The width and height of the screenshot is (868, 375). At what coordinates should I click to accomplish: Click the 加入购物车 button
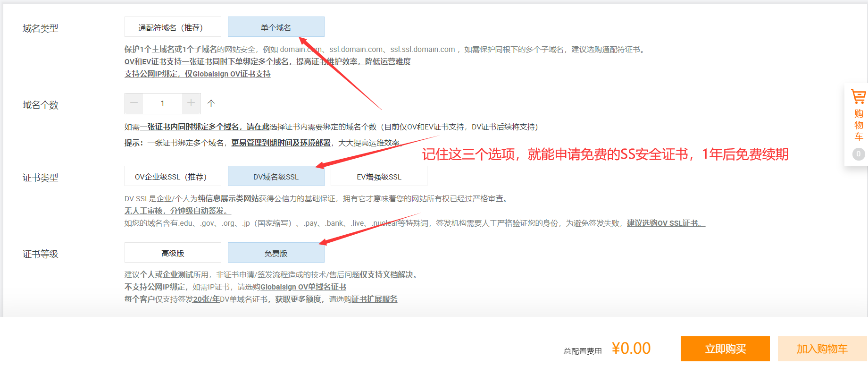click(x=822, y=349)
